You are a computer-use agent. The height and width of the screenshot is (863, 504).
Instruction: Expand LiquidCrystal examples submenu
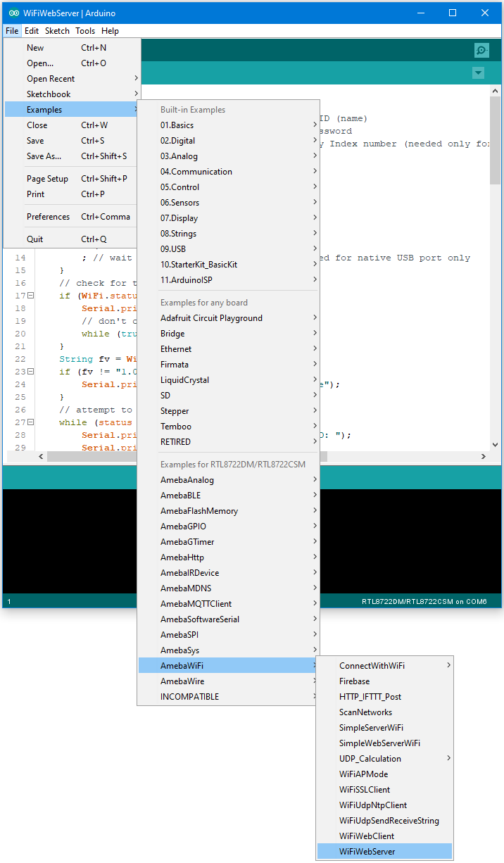click(229, 380)
